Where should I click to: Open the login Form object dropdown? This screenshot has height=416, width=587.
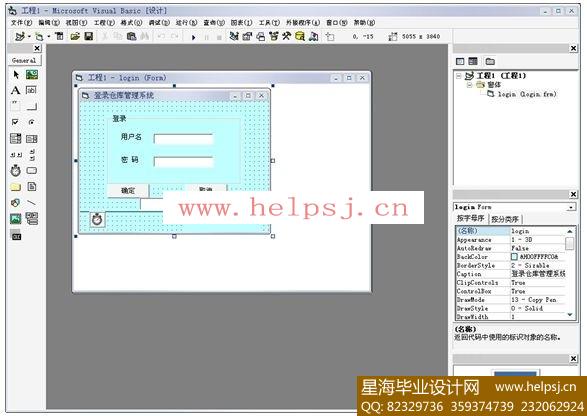(571, 207)
